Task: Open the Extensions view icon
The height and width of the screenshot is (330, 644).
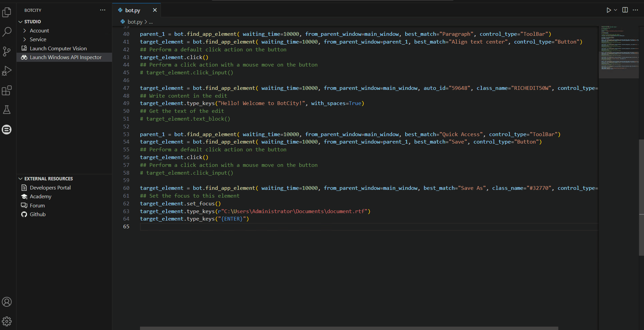Action: (x=7, y=91)
